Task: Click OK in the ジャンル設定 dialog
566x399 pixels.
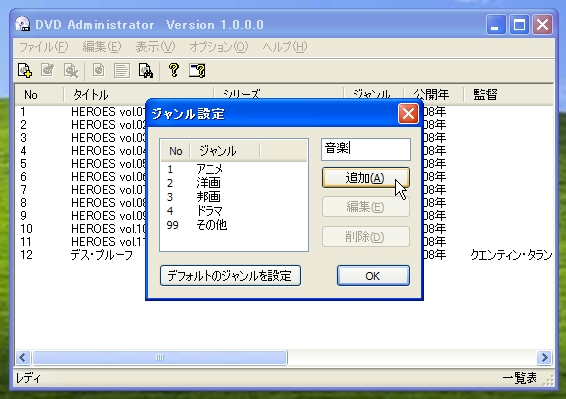Action: click(x=373, y=276)
